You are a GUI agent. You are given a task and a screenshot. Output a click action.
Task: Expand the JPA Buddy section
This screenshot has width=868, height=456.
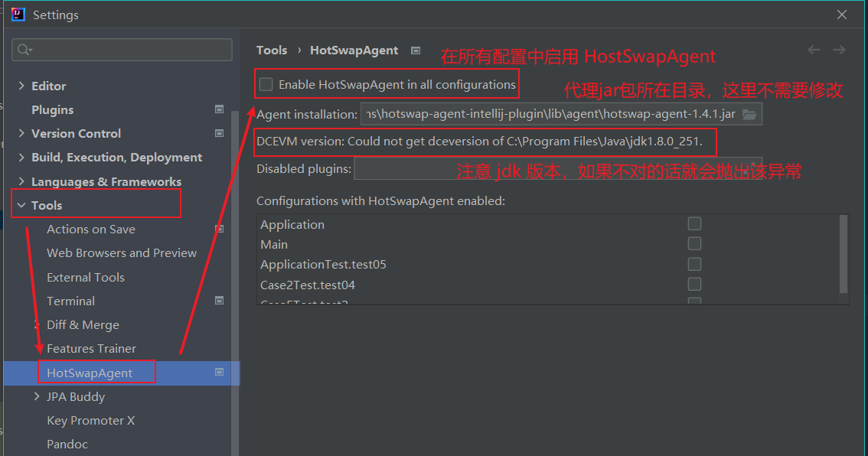(36, 396)
